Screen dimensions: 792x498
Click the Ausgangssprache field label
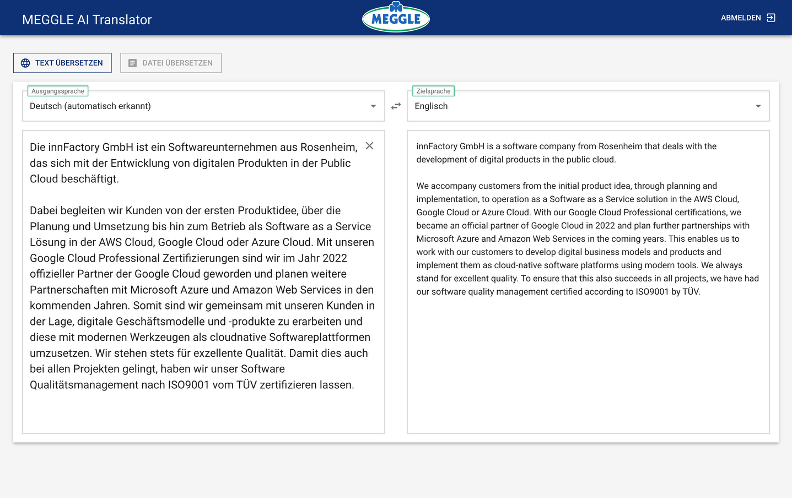58,91
